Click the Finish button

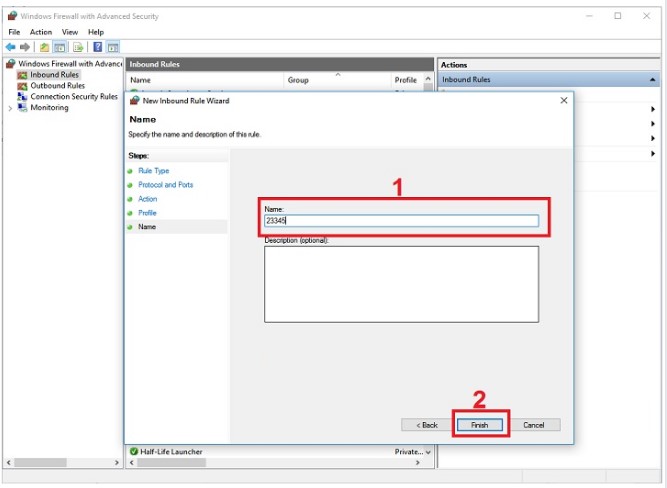(x=480, y=425)
